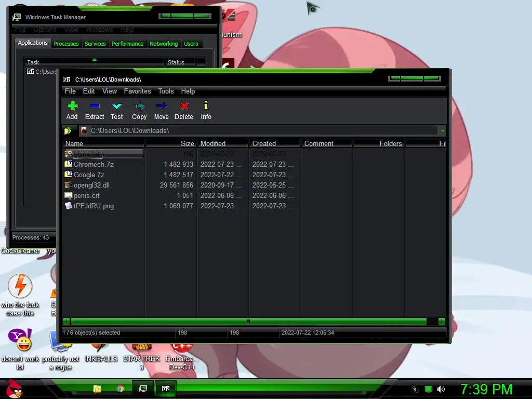
Task: Click '1 / 6 object(s) selected' status text
Action: coord(91,332)
